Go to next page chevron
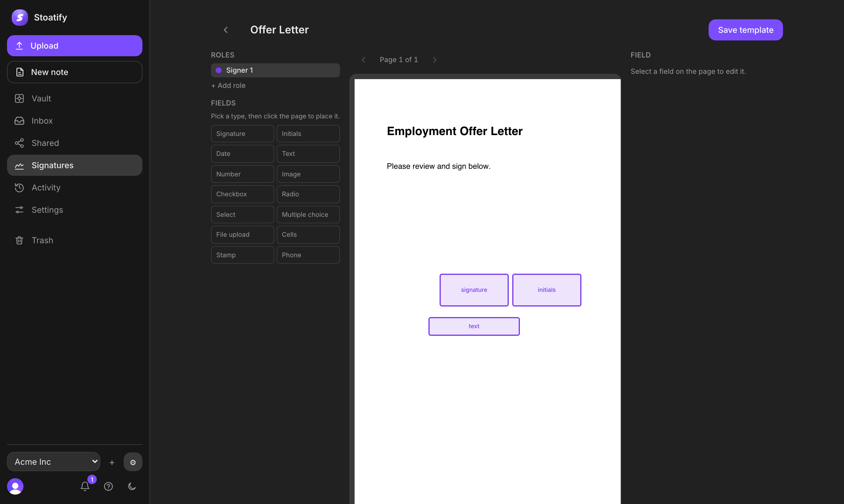Screen dimensions: 844x504 tap(435, 60)
